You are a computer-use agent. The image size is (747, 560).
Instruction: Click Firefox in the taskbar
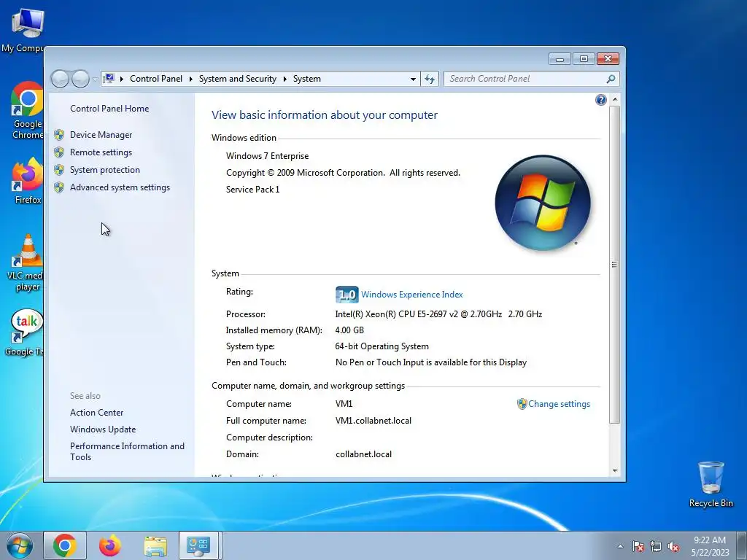coord(110,545)
